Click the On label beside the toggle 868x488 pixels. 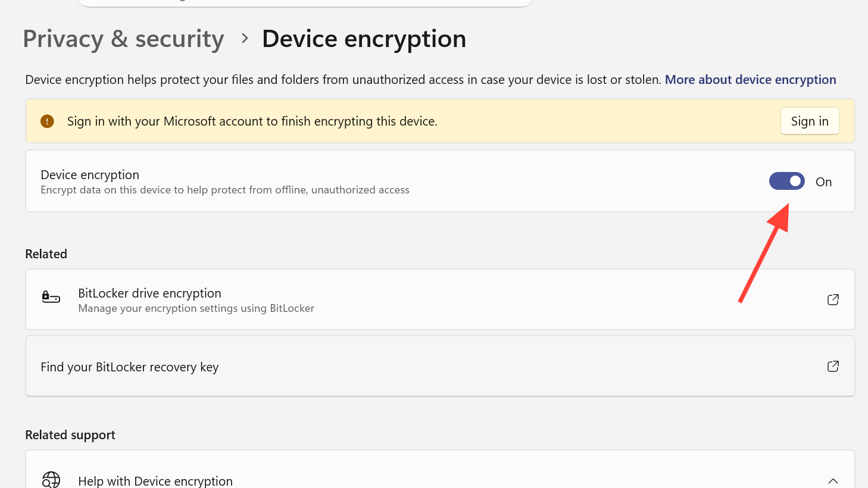click(x=823, y=182)
